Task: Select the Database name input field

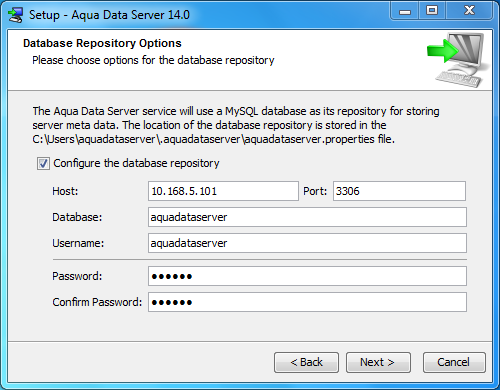Action: click(307, 217)
